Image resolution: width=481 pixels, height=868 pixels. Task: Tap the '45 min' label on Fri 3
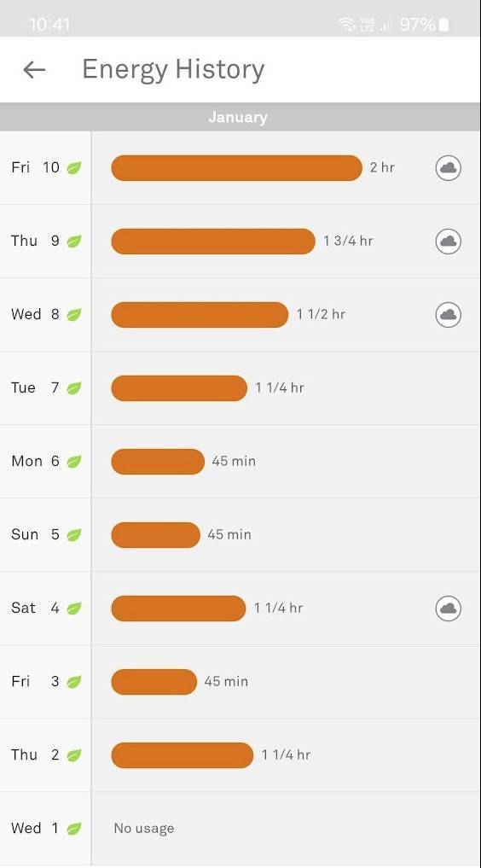[x=226, y=681]
